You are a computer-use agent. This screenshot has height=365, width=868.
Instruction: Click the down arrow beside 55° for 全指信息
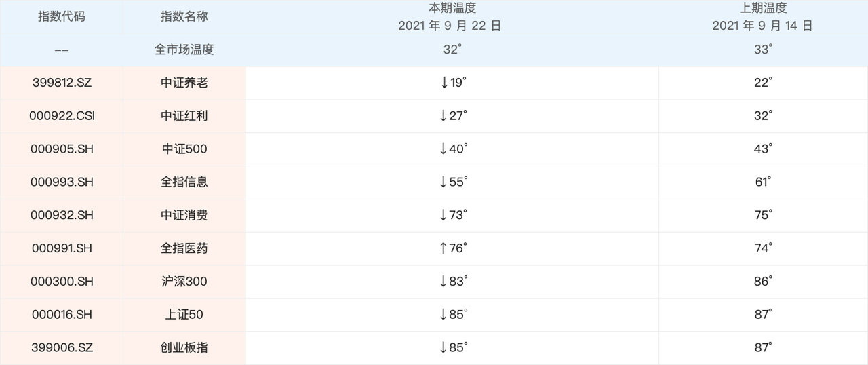[445, 182]
